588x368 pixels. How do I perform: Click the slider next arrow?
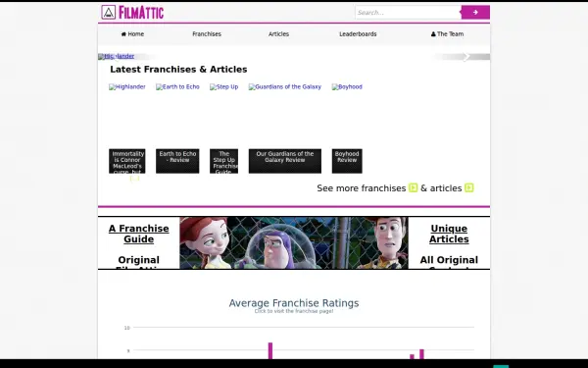466,57
